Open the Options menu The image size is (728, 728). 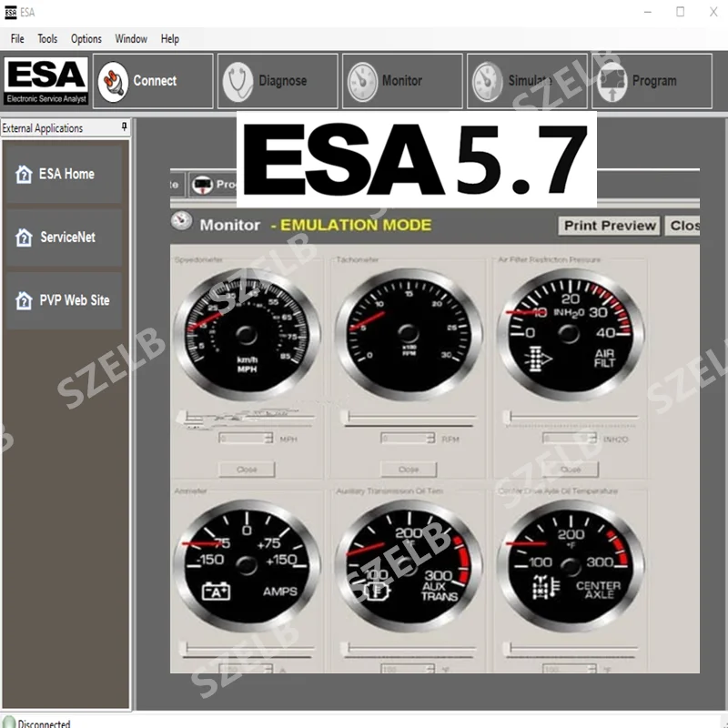[x=86, y=39]
